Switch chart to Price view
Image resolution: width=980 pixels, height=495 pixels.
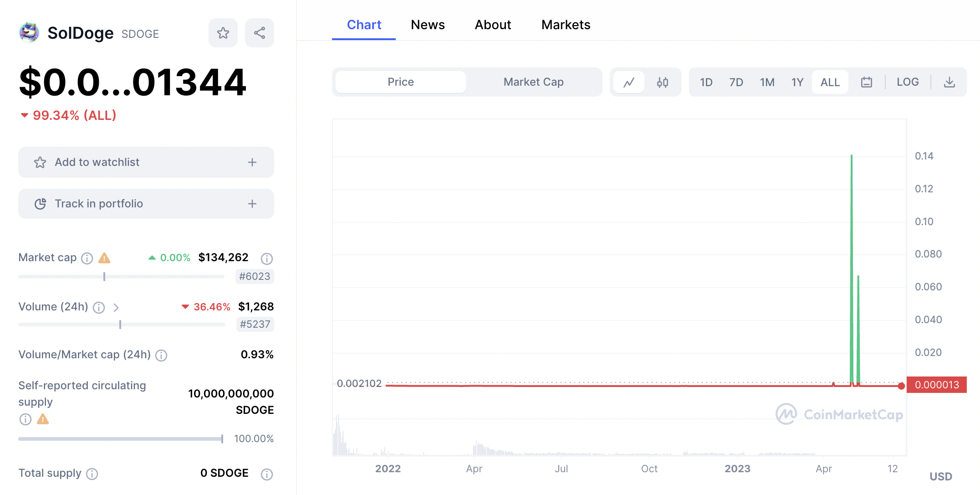tap(401, 82)
